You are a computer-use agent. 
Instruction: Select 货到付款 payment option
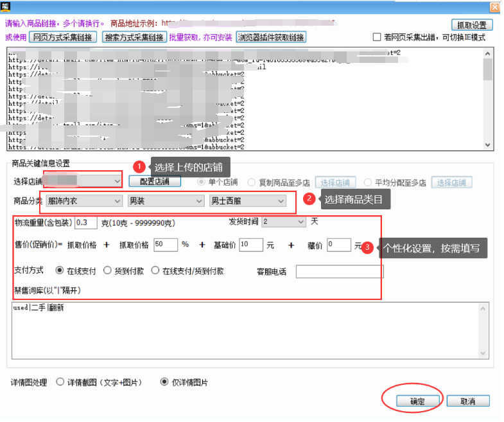[107, 270]
